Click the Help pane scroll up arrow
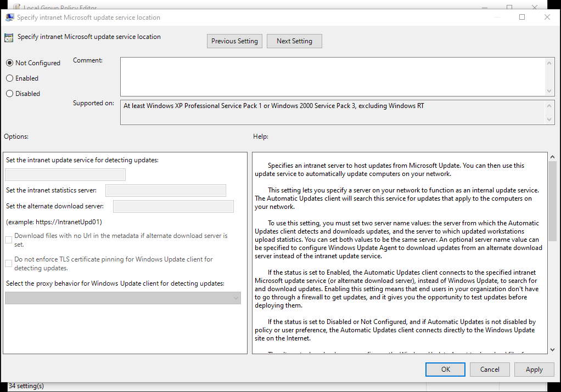 pos(552,156)
